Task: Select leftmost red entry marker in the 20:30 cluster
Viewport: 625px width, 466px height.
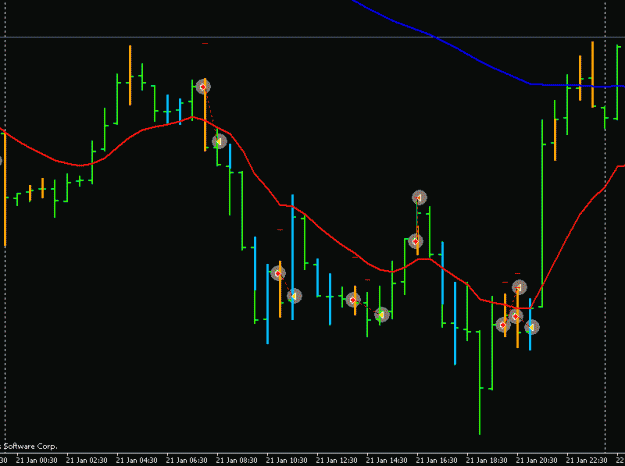Action: [x=503, y=325]
